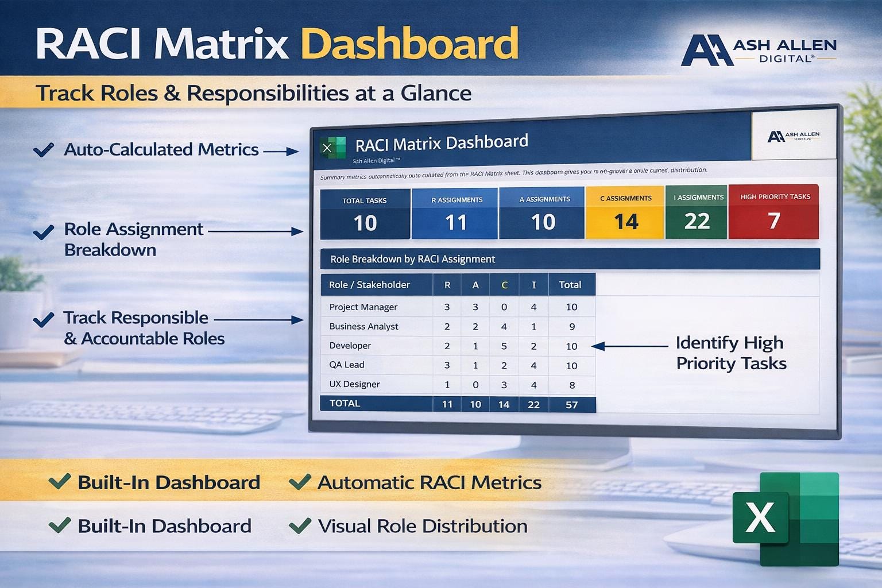Click the Summary metrics description line

pos(513,173)
